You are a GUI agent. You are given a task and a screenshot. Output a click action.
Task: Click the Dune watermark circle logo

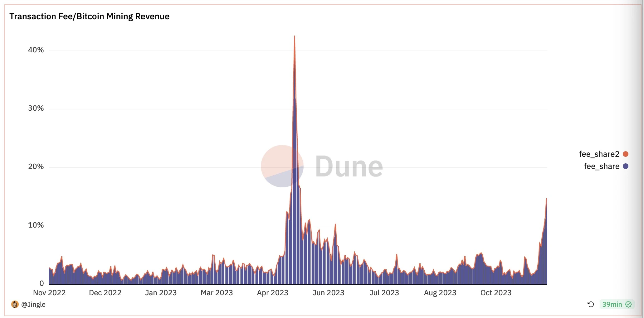pyautogui.click(x=282, y=166)
